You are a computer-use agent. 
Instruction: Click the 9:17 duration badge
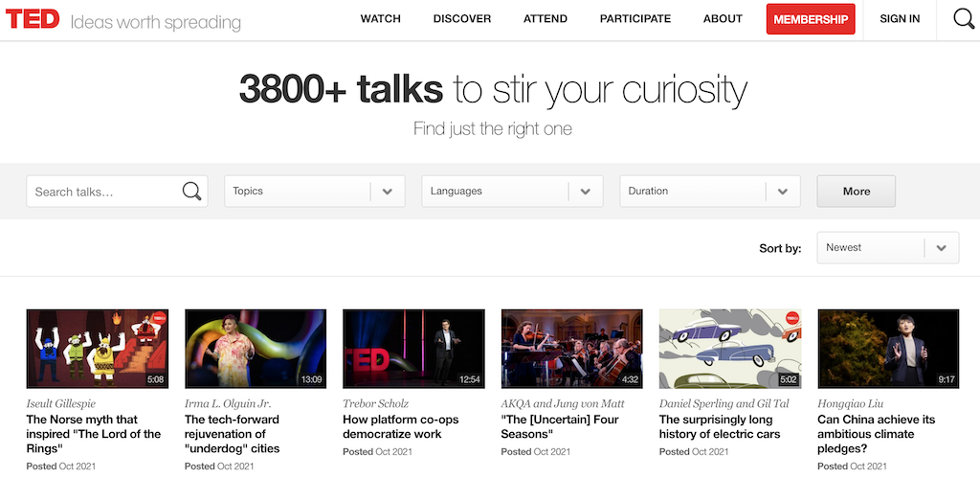(947, 379)
